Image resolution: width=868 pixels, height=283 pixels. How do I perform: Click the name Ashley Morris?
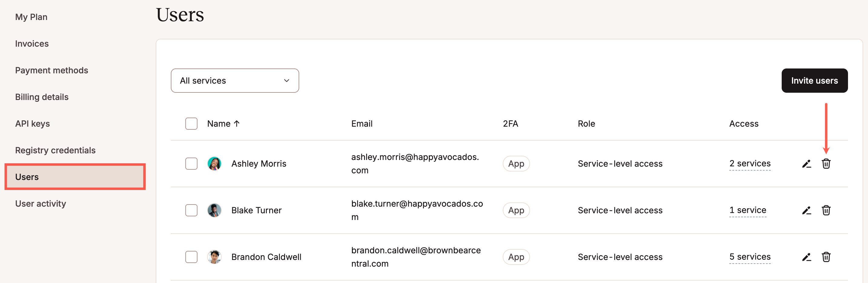[x=259, y=164]
